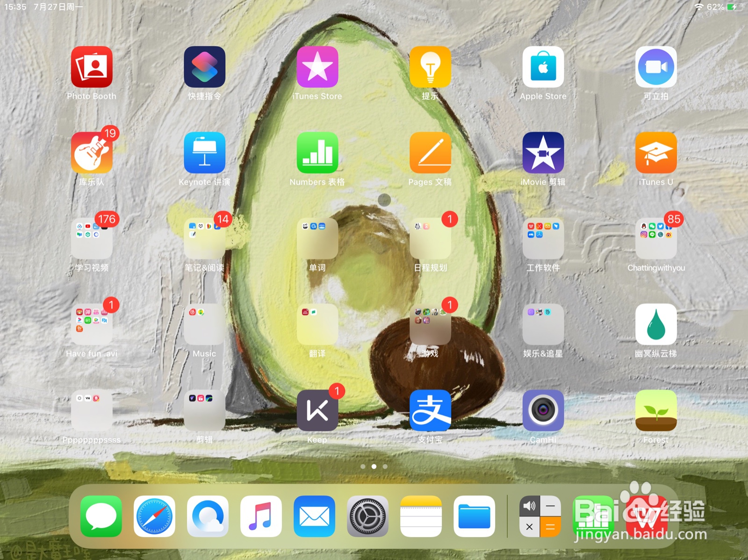The height and width of the screenshot is (560, 748).
Task: Tap the 15:35 clock in status bar
Action: [15, 7]
